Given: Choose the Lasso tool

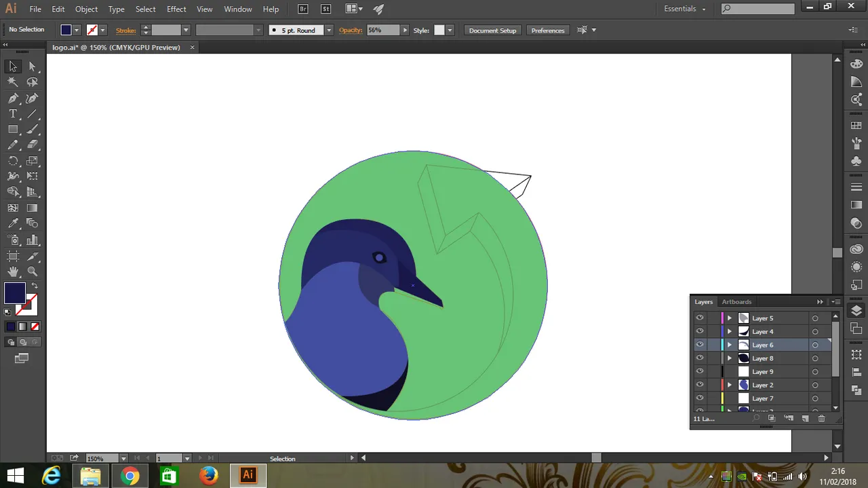Looking at the screenshot, I should pyautogui.click(x=32, y=82).
